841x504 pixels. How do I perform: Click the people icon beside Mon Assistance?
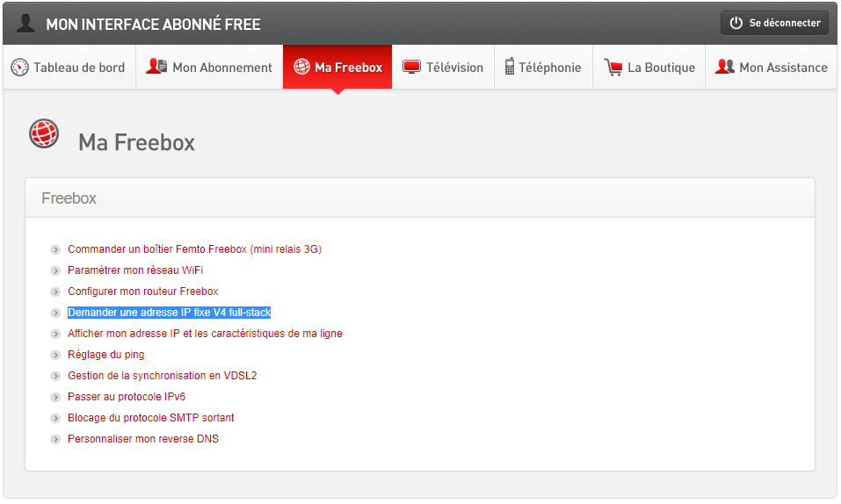725,67
